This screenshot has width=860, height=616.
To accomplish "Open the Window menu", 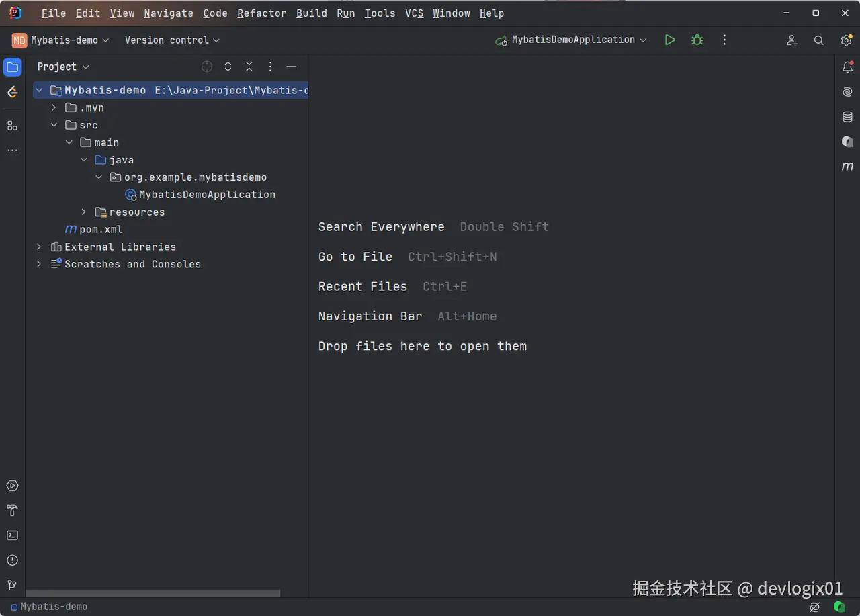I will [x=451, y=13].
